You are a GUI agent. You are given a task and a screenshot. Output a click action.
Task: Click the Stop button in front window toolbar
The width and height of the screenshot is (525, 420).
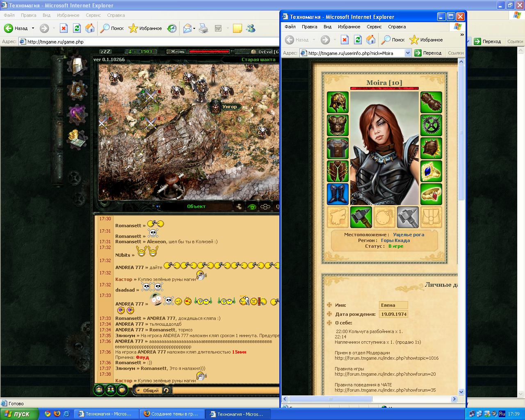coord(345,40)
